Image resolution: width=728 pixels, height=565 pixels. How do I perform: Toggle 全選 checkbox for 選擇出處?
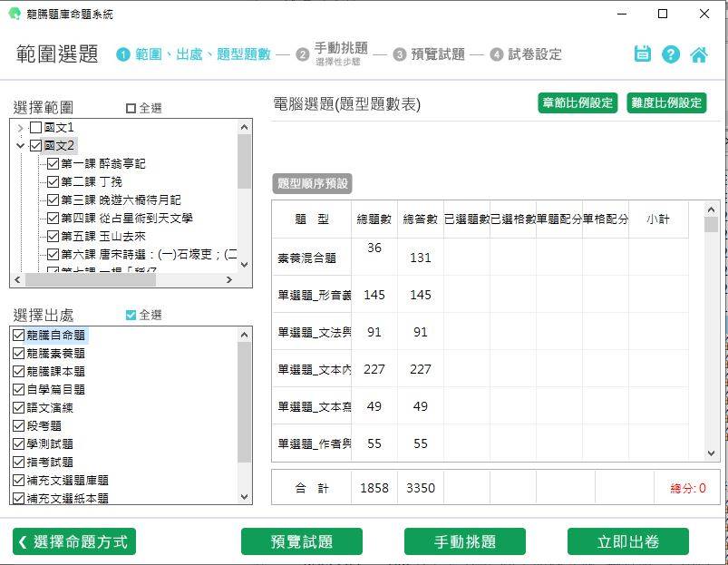[x=131, y=316]
